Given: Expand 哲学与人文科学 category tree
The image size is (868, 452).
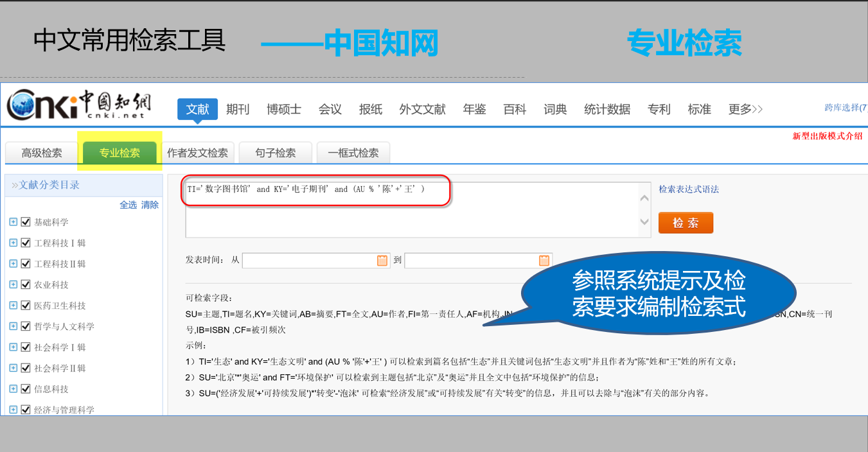Looking at the screenshot, I should (x=13, y=326).
